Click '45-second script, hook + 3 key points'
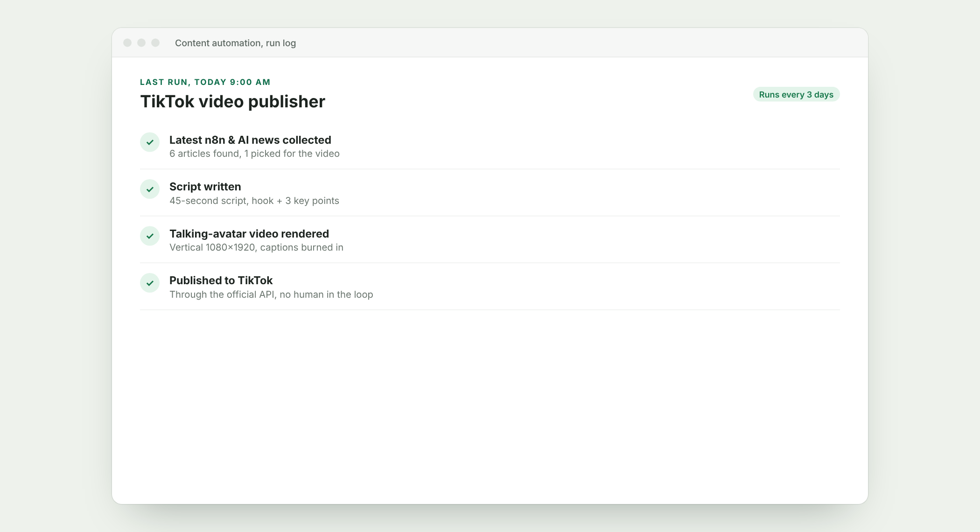980x532 pixels. (x=254, y=201)
